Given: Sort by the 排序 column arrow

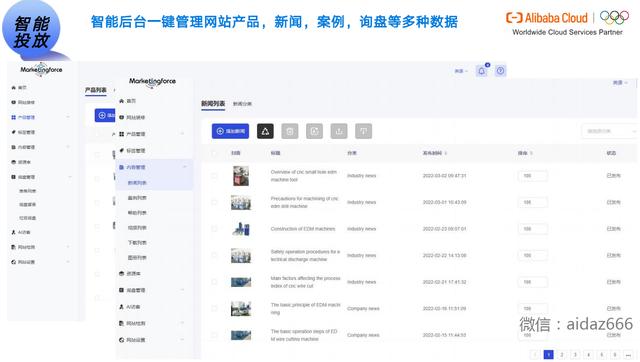Looking at the screenshot, I should pyautogui.click(x=531, y=153).
